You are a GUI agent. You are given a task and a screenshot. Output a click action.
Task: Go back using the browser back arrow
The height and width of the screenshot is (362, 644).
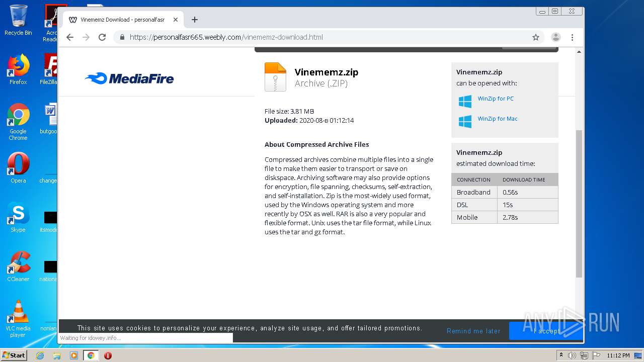tap(70, 37)
